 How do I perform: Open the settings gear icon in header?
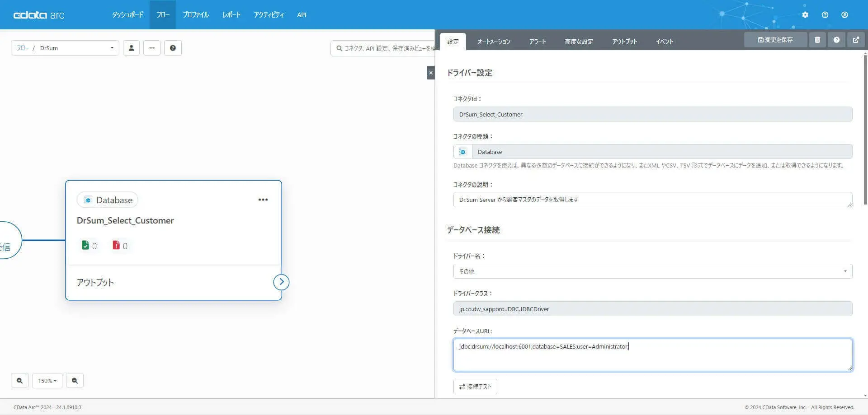[805, 15]
